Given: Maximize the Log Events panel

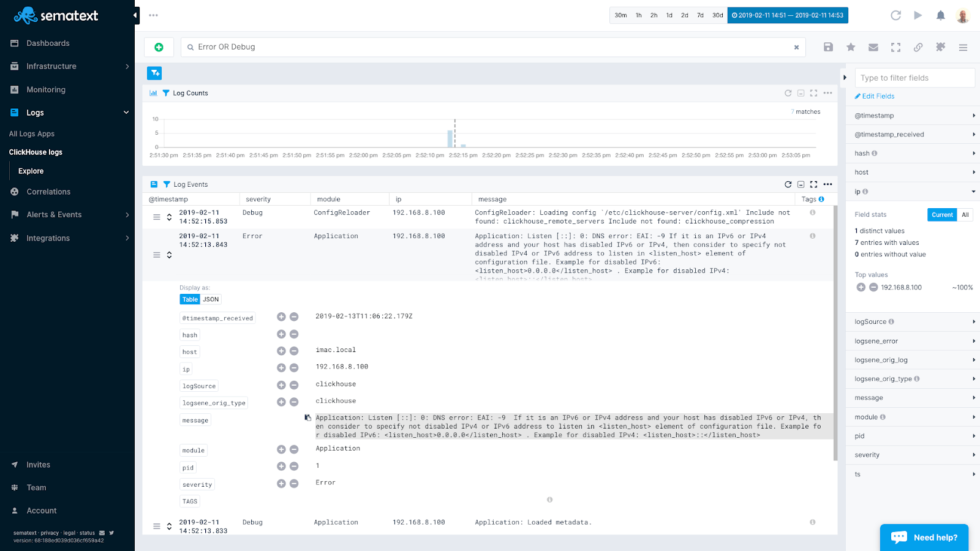Looking at the screenshot, I should [813, 184].
